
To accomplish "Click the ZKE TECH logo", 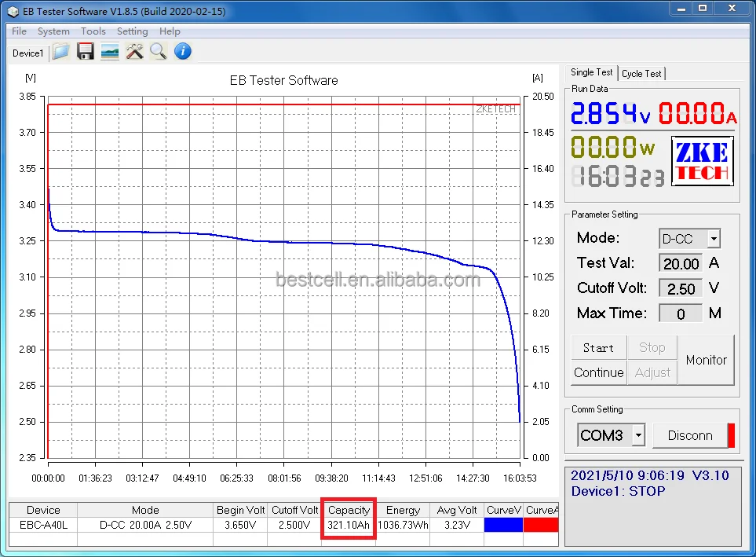I will [702, 161].
